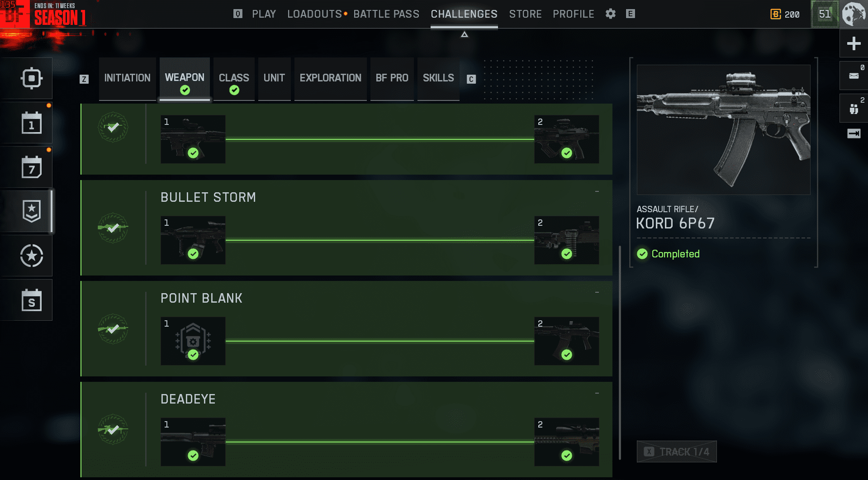Viewport: 868px width, 480px height.
Task: Select Point Blank stage 1 badge reward
Action: 193,341
